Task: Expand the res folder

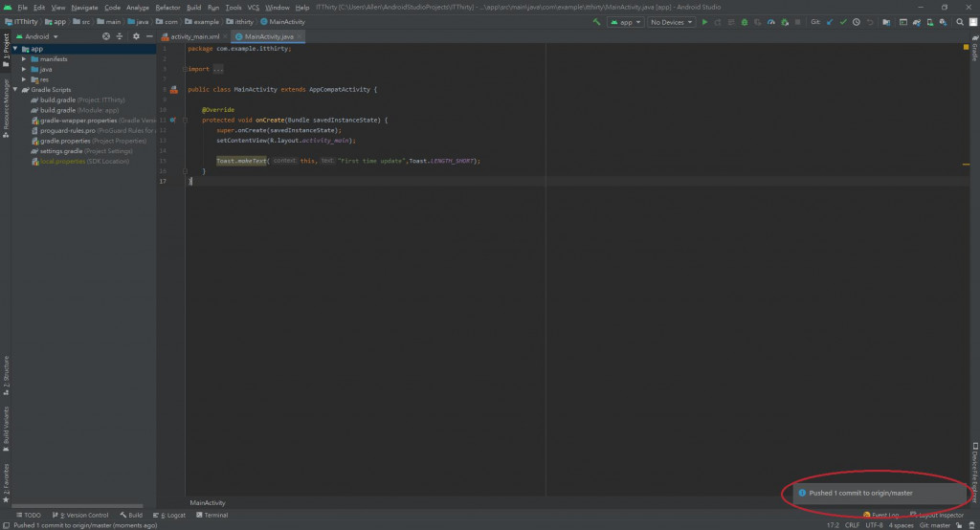Action: tap(24, 79)
